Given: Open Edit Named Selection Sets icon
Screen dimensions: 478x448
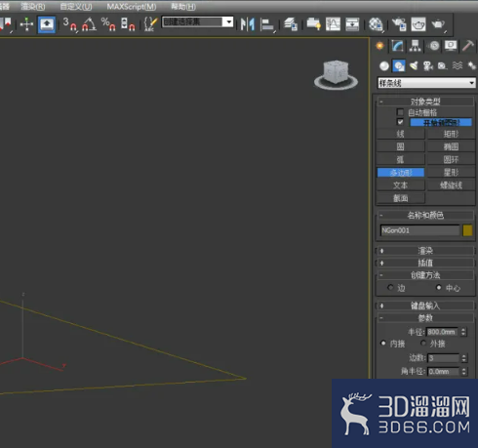Looking at the screenshot, I should pyautogui.click(x=150, y=24).
